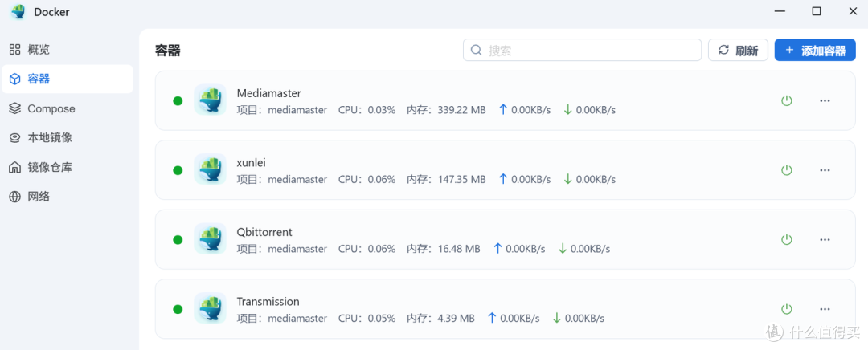Toggle power for xunlei container
This screenshot has height=350, width=868.
tap(787, 169)
